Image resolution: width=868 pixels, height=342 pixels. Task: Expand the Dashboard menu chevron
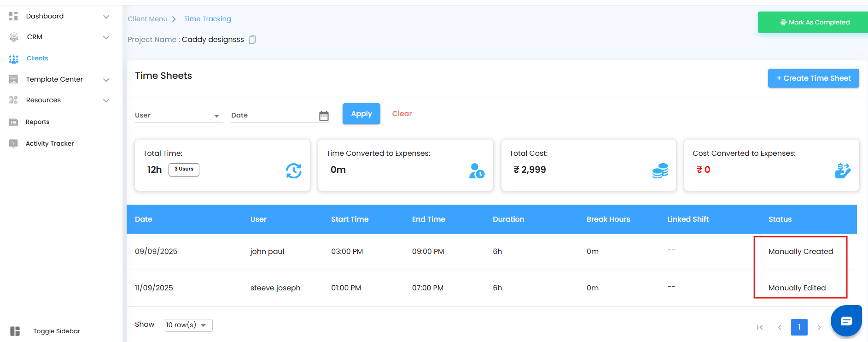point(106,17)
